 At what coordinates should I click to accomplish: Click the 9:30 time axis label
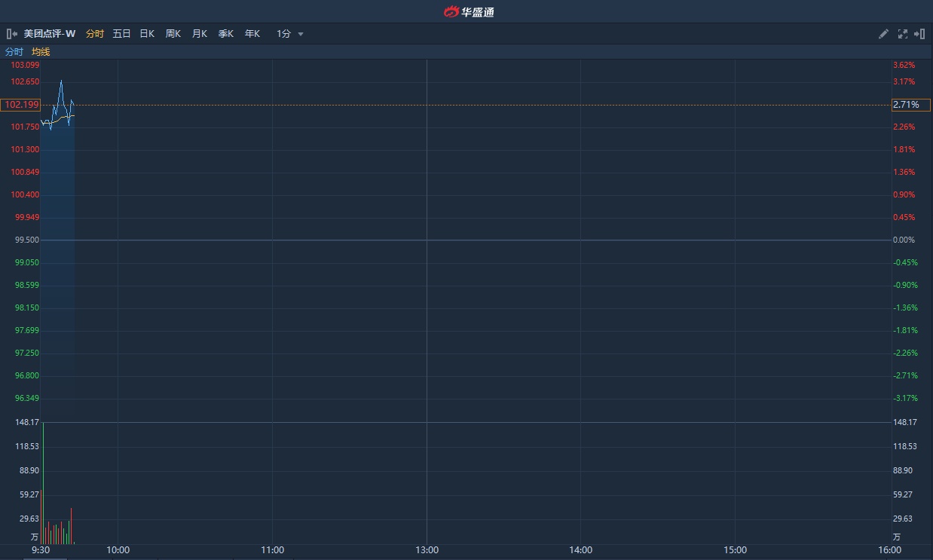click(41, 550)
